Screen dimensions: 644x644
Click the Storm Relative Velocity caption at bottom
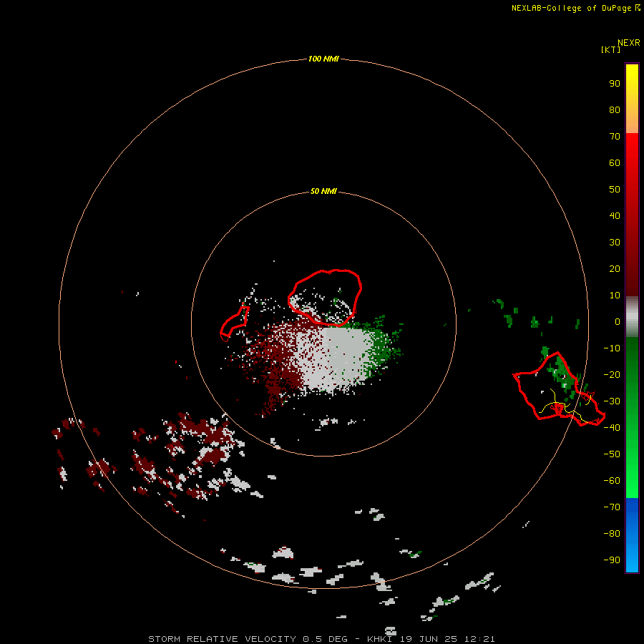pyautogui.click(x=321, y=639)
